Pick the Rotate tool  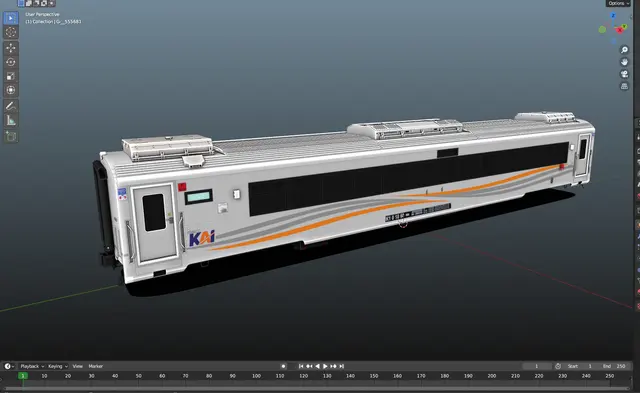click(x=11, y=62)
